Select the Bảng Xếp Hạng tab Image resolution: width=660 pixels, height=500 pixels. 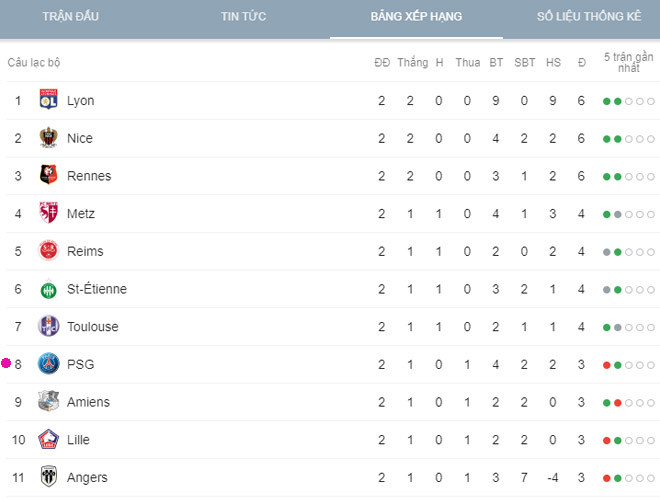point(417,17)
